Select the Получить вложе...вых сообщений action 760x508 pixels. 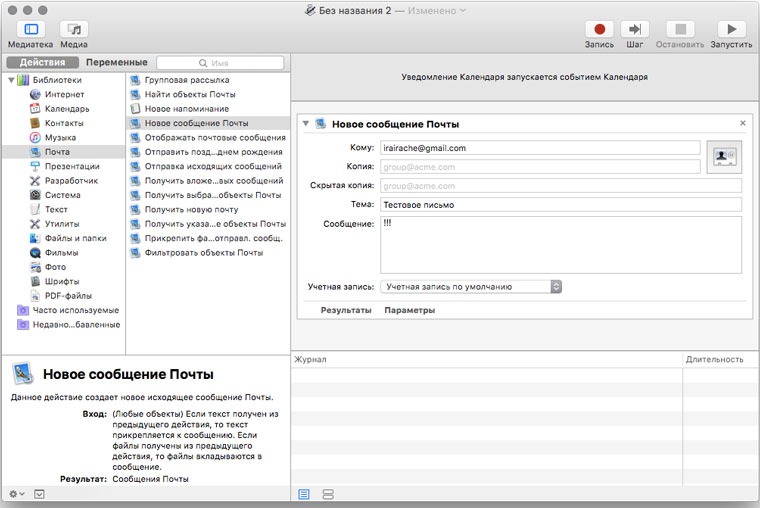point(208,181)
